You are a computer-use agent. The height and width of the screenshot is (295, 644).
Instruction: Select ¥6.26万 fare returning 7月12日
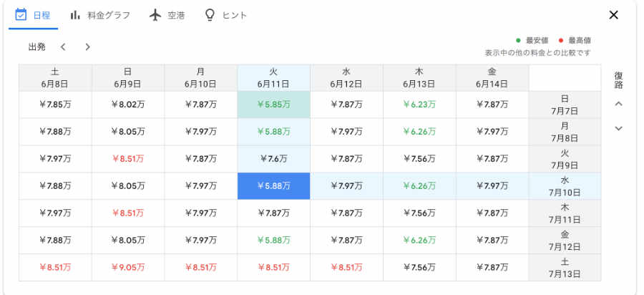[419, 241]
